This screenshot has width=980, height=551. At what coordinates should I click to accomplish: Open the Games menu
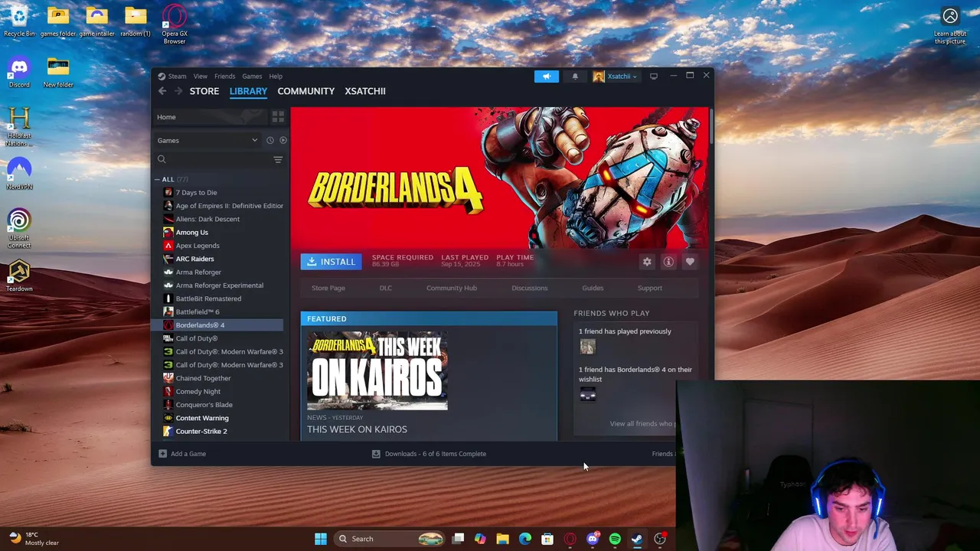click(x=252, y=76)
